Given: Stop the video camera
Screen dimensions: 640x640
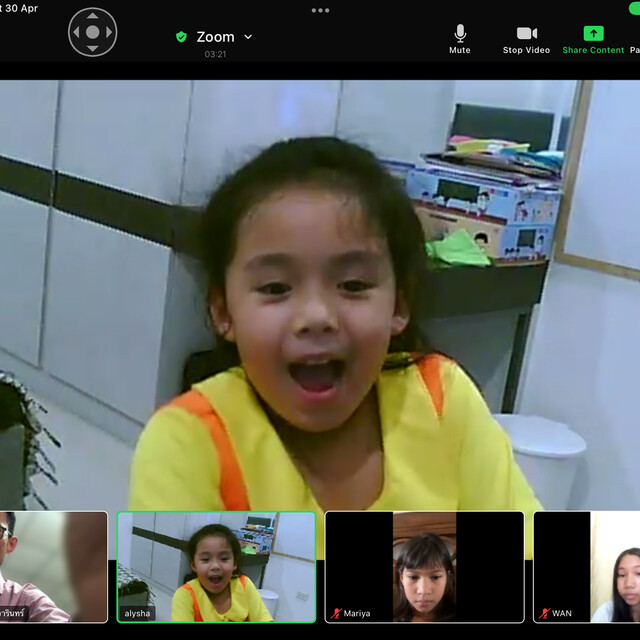Looking at the screenshot, I should (x=526, y=38).
